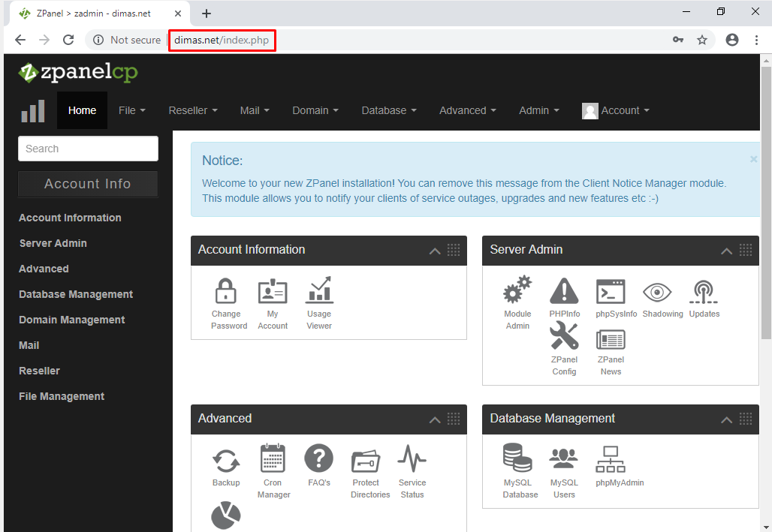Click the dimas.net address bar

[222, 40]
